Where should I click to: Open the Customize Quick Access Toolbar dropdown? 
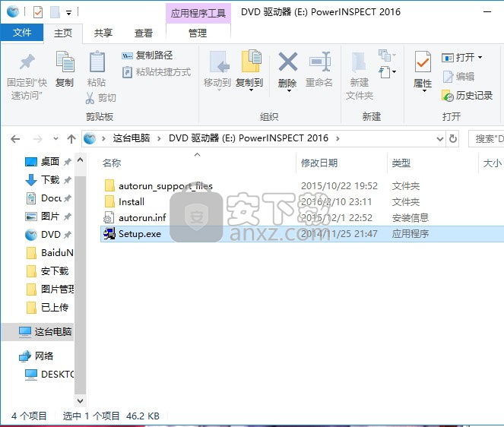[x=68, y=13]
